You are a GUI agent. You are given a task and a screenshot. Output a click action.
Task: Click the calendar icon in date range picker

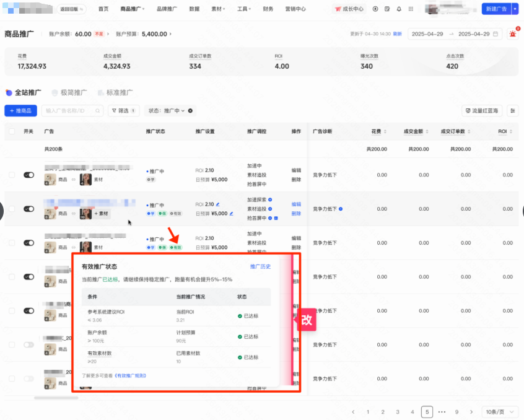(x=496, y=33)
